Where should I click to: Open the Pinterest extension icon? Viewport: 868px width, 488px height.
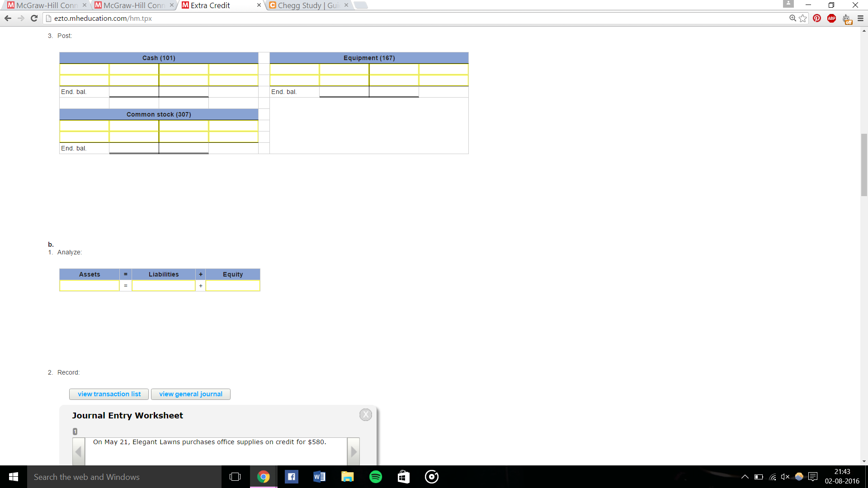pyautogui.click(x=817, y=19)
